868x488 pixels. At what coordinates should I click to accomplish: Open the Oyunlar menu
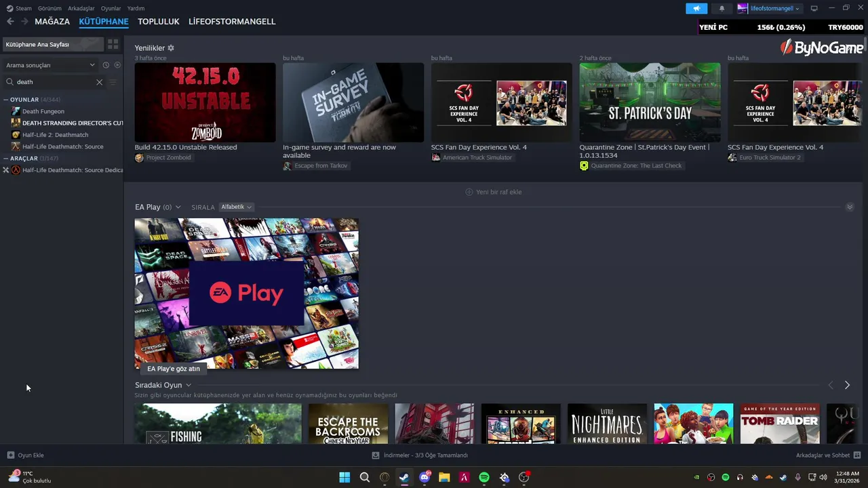pos(111,8)
